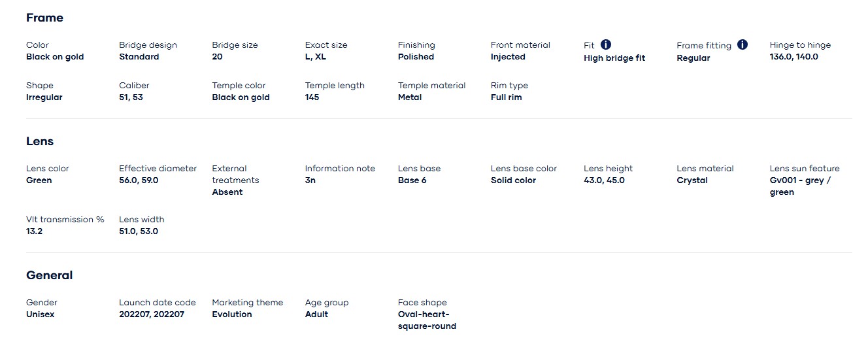Viewport: 868px width, 338px height.
Task: Click the info icon beside Fit
Action: [x=606, y=44]
